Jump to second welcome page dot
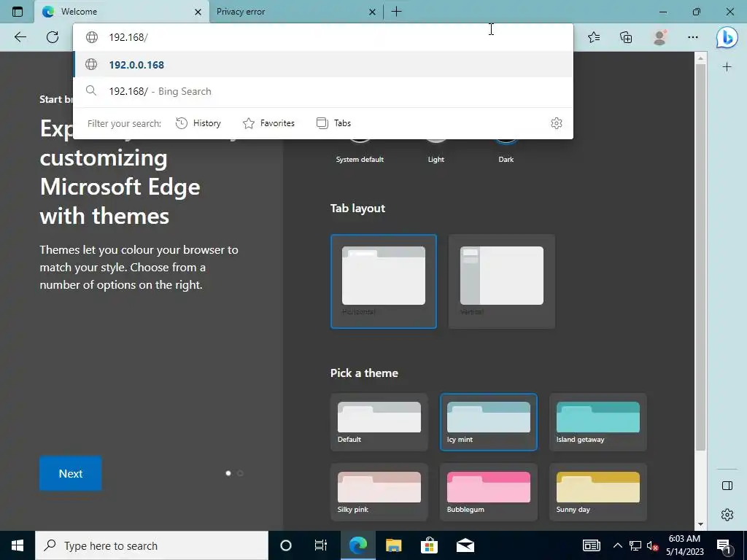747x560 pixels. [240, 473]
